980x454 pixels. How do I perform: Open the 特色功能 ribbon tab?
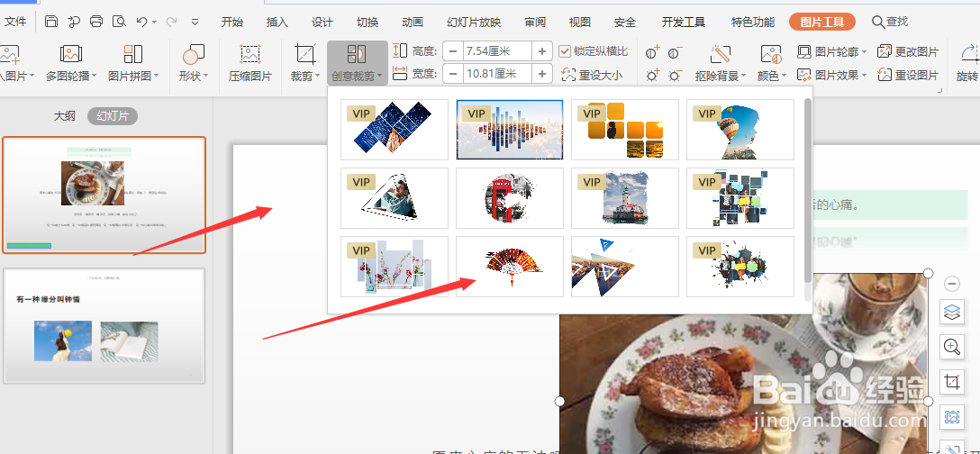click(753, 22)
